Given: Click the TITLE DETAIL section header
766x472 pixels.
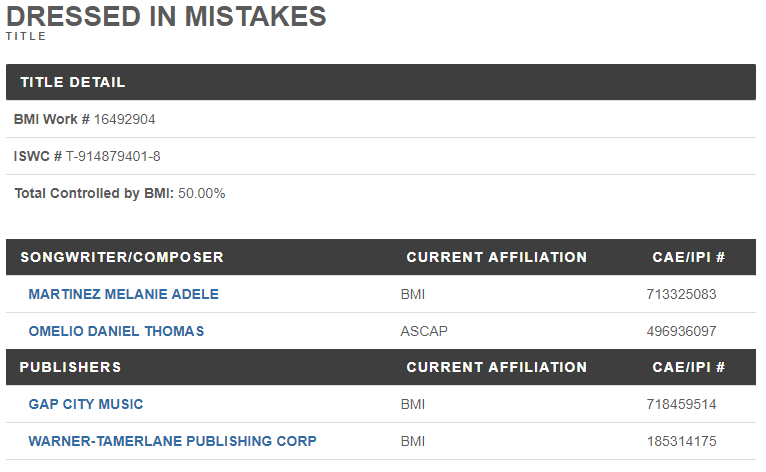Looking at the screenshot, I should 73,82.
